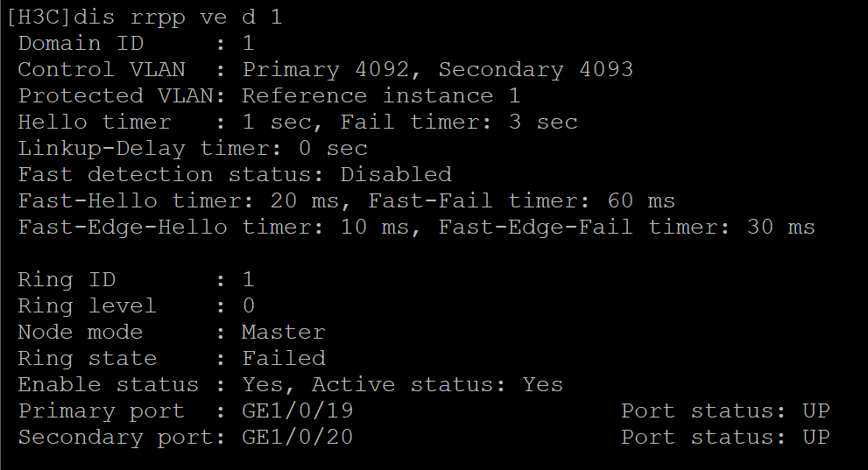The image size is (868, 470).
Task: Click the Active status 'Yes' value
Action: pyautogui.click(x=543, y=384)
